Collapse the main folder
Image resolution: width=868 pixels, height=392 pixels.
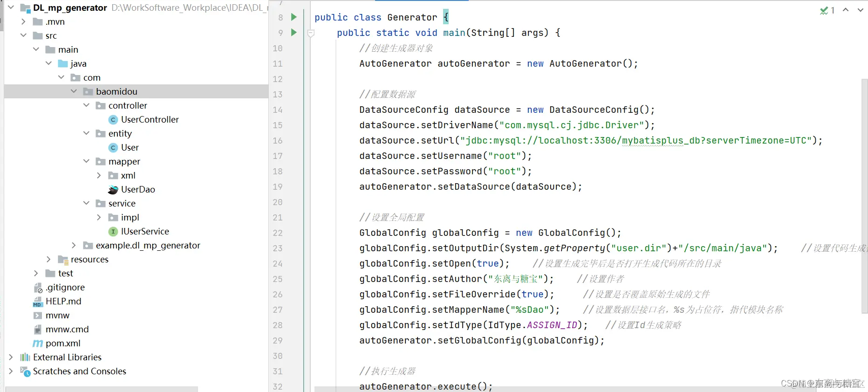(36, 49)
